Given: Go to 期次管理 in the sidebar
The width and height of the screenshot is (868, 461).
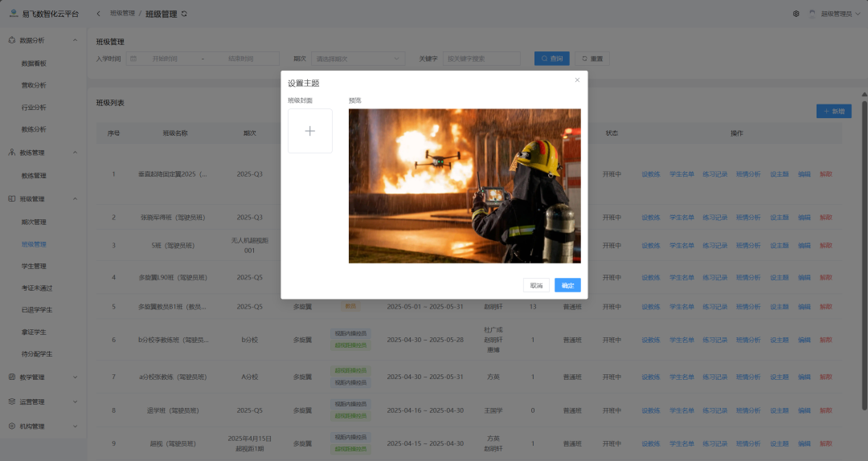Looking at the screenshot, I should (x=34, y=222).
